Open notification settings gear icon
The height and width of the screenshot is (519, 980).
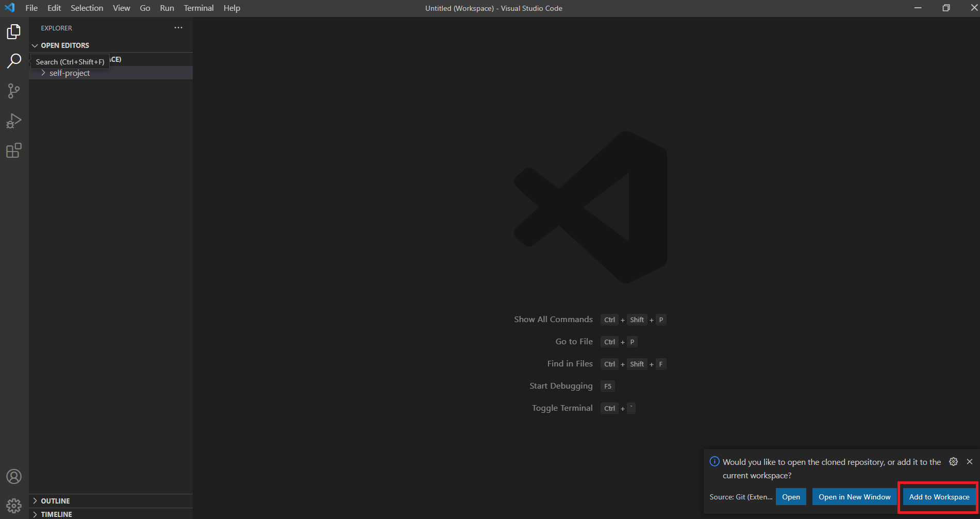point(954,462)
